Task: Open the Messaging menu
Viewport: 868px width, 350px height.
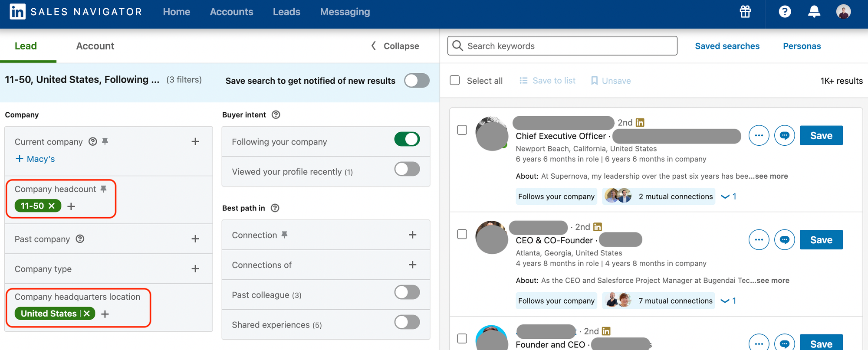Action: coord(345,12)
